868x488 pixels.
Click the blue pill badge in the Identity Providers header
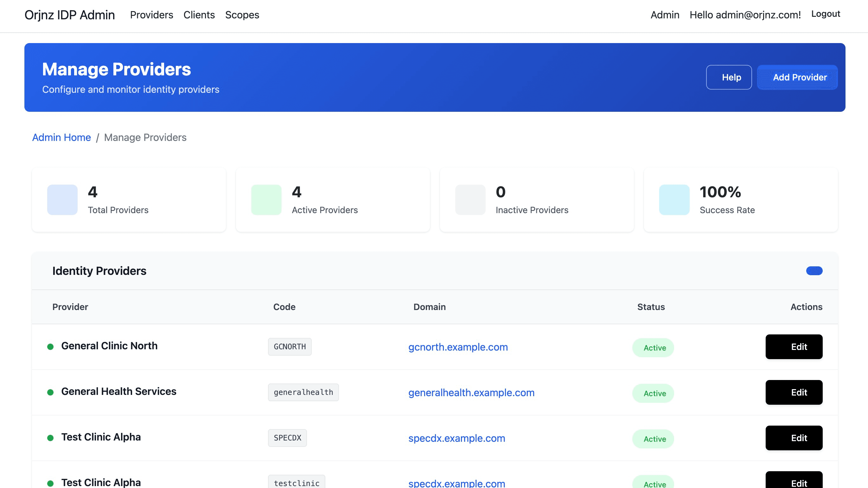click(x=814, y=271)
